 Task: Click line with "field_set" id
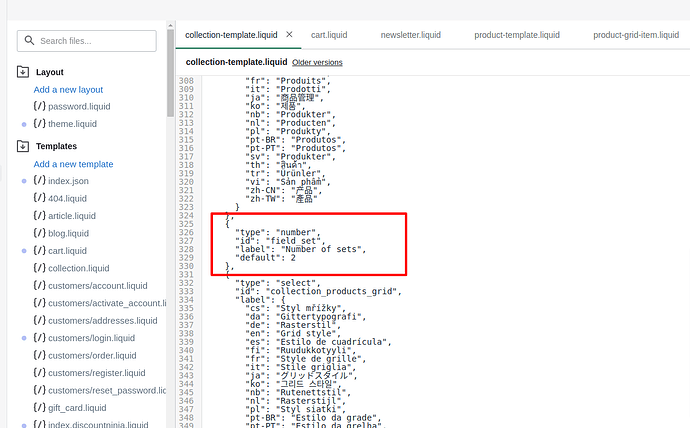280,241
